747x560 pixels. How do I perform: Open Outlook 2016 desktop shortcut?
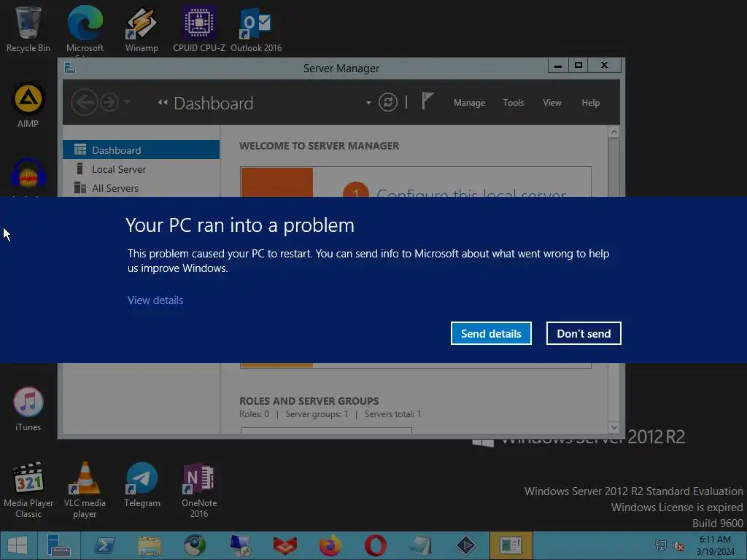click(256, 28)
